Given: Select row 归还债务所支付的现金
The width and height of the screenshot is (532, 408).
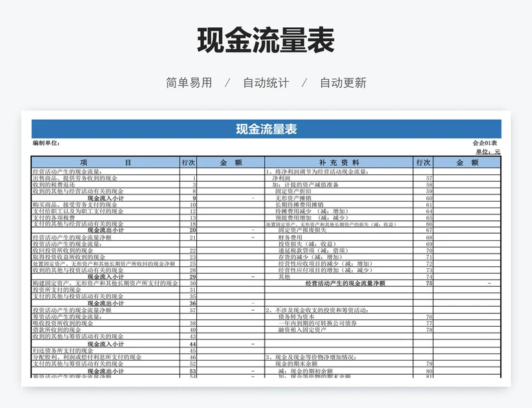Looking at the screenshot, I should coord(63,351).
